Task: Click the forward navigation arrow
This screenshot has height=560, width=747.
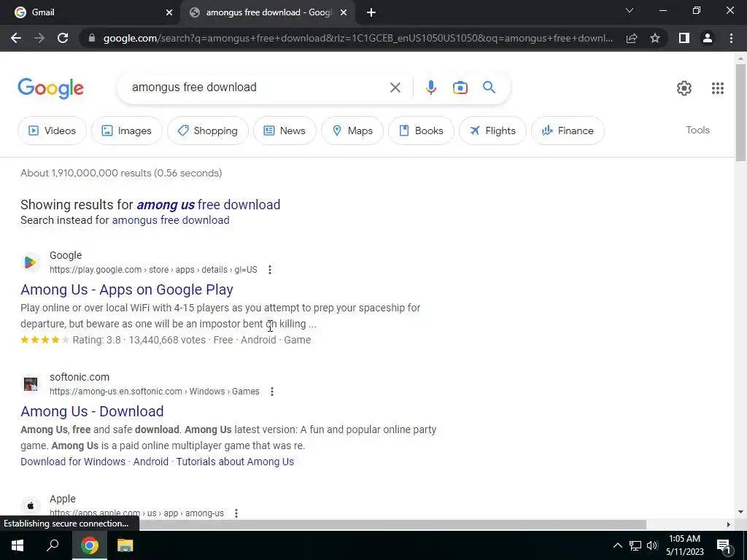Action: click(39, 38)
